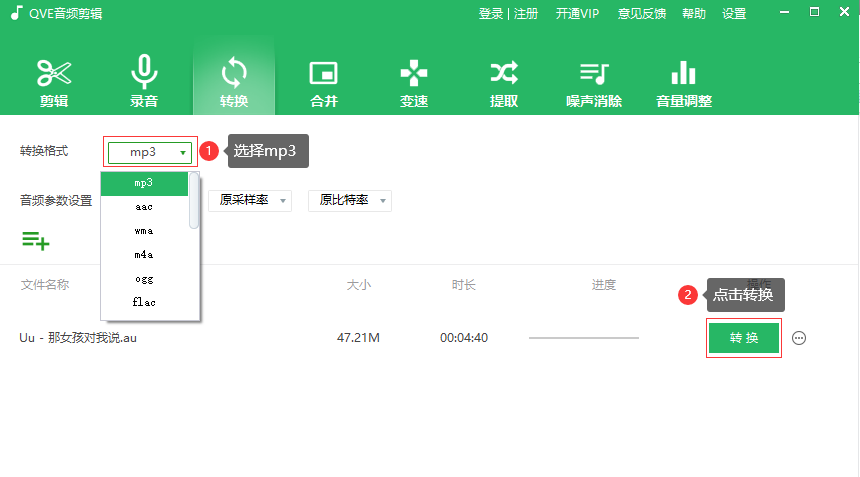This screenshot has height=477, width=860.
Task: Choose aac from the format list
Action: point(144,207)
